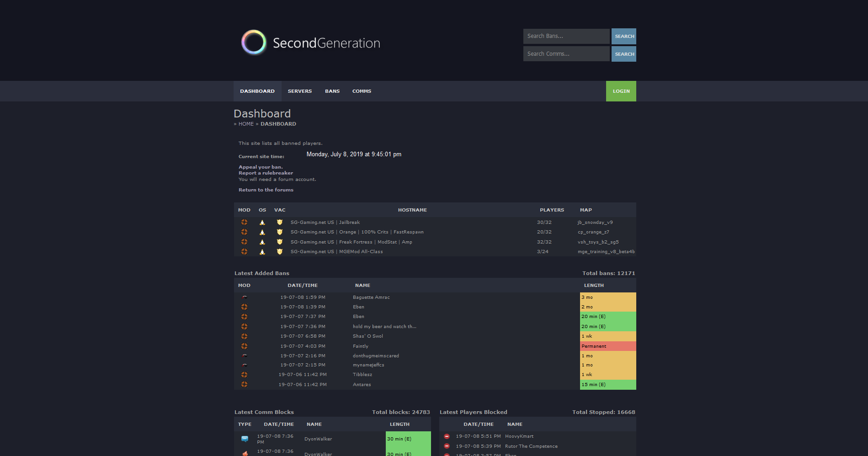
Task: Click the TF2 icon beside the 7:37 PM Eben ban
Action: [244, 317]
